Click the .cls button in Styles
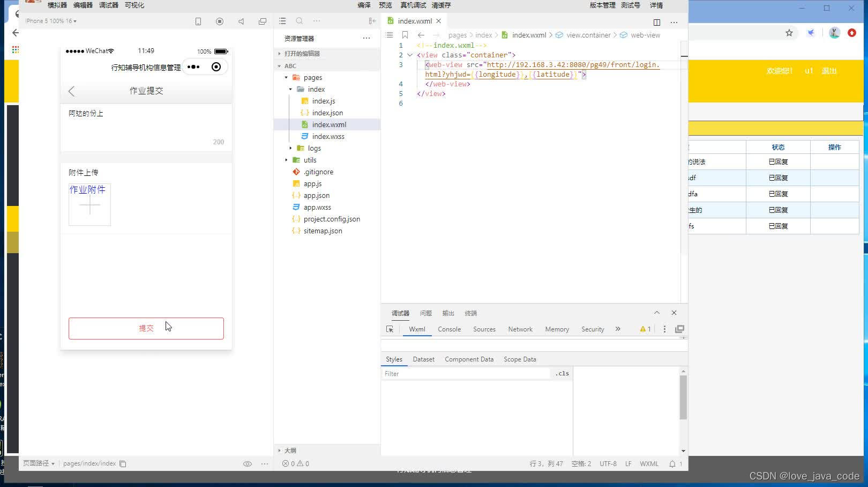Screen dimensions: 868x487 coord(562,374)
